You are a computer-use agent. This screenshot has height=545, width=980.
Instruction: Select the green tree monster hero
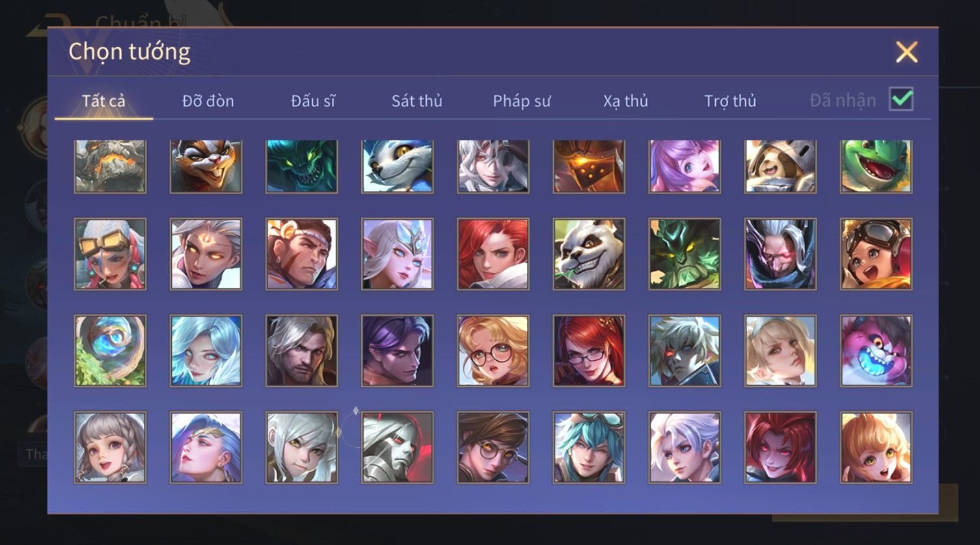coord(685,254)
